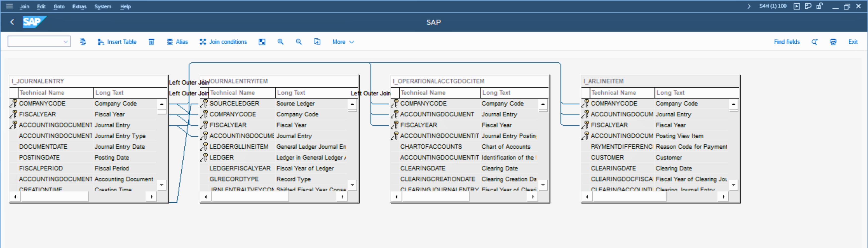Click the unlocked padlock icon in title bar
Image resolution: width=868 pixels, height=248 pixels.
pos(819,6)
